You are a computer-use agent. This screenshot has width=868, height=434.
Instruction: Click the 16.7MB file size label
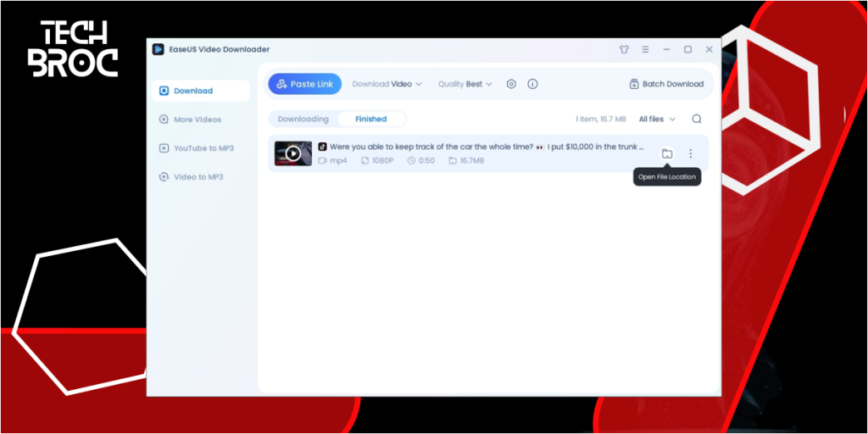pos(467,160)
